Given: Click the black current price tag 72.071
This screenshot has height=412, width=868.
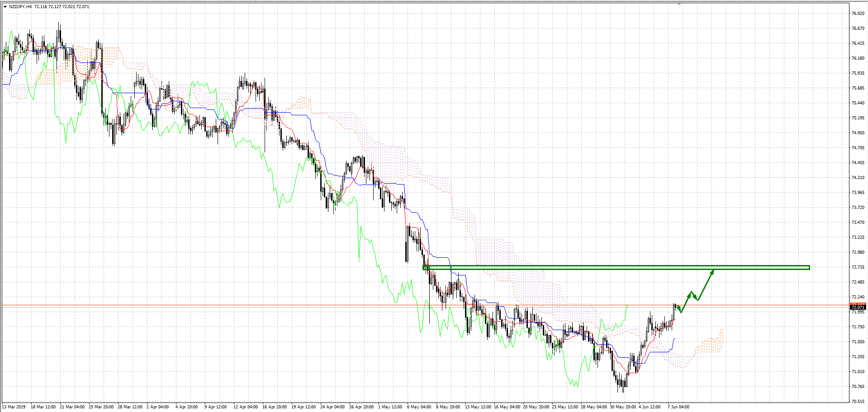Looking at the screenshot, I should [x=858, y=307].
